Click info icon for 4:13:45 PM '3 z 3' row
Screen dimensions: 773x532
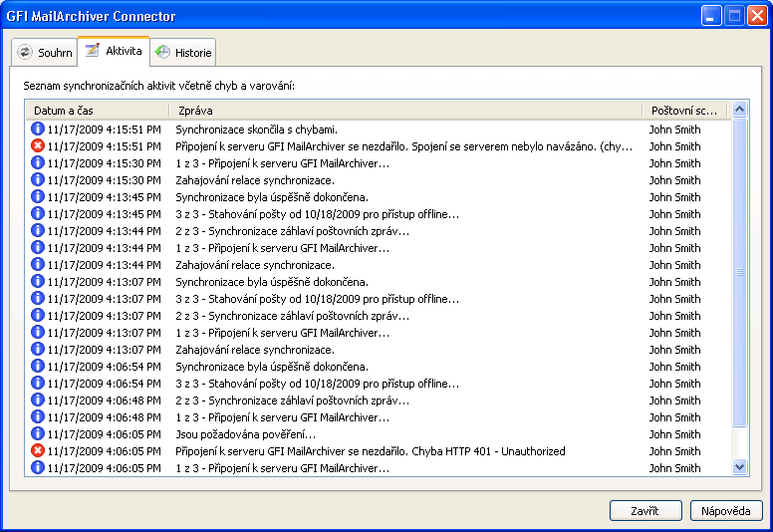(38, 213)
